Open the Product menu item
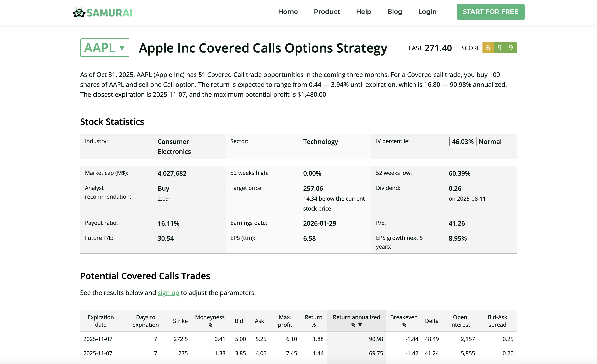The width and height of the screenshot is (597, 364). (327, 12)
